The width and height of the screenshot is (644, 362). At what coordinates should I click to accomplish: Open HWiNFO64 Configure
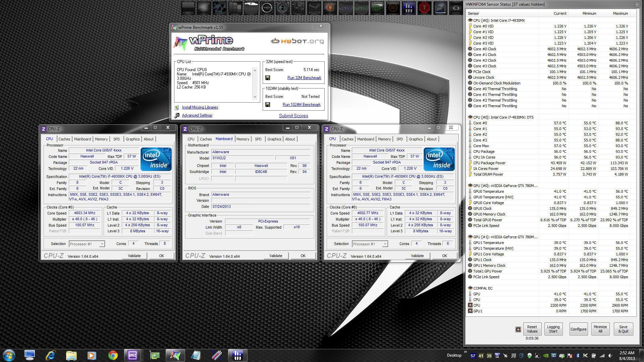coord(579,329)
